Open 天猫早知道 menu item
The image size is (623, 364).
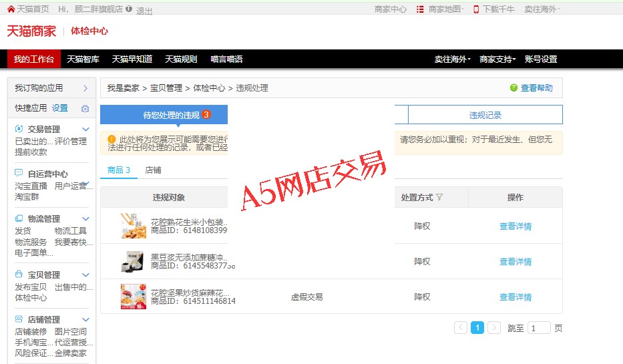[x=132, y=59]
